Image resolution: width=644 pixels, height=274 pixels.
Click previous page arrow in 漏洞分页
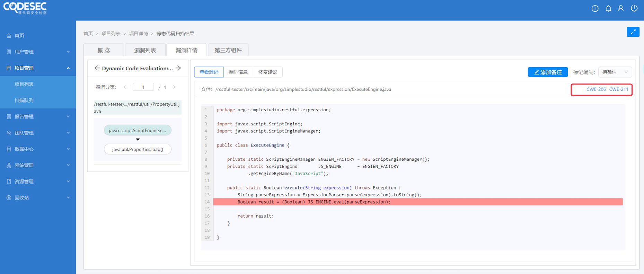click(125, 87)
